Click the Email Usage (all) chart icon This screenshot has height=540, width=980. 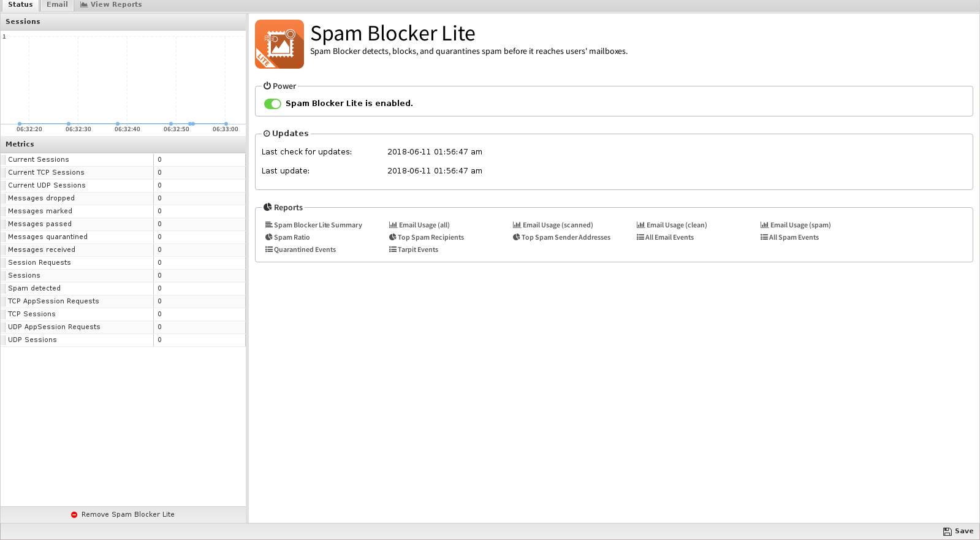point(393,225)
